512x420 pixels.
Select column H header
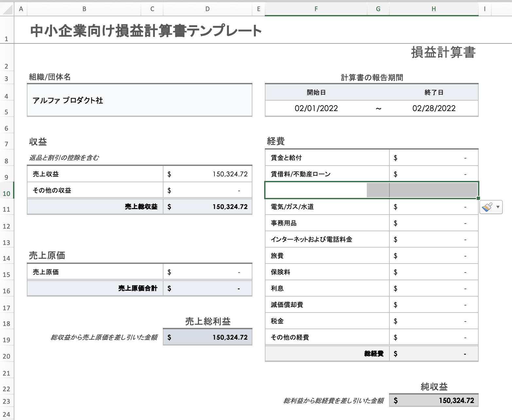pyautogui.click(x=433, y=9)
